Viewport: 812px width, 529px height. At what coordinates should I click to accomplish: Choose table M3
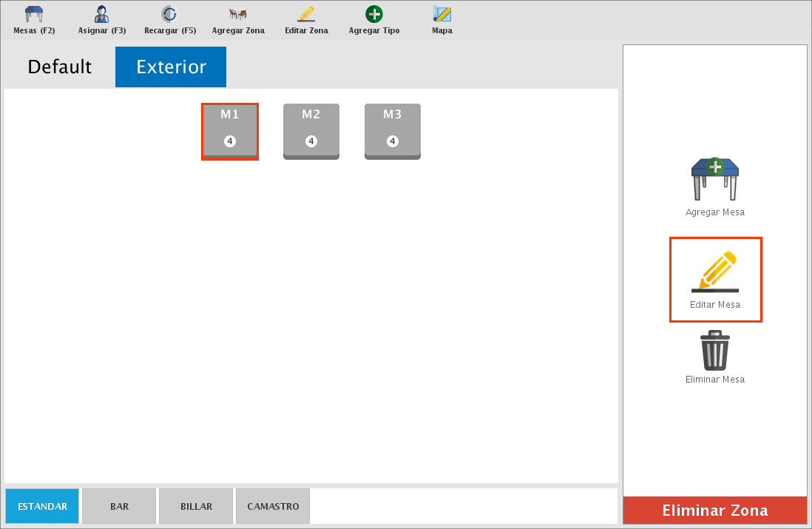[x=393, y=131]
